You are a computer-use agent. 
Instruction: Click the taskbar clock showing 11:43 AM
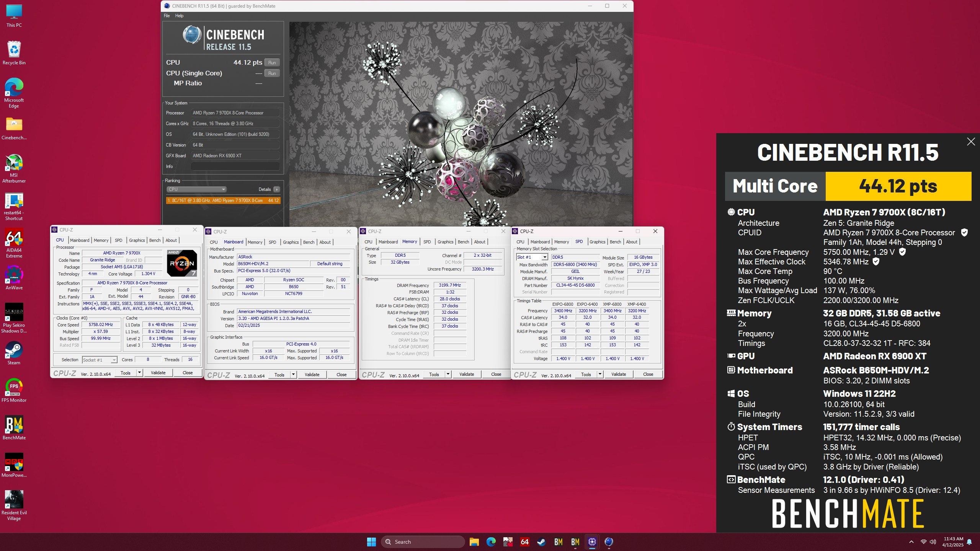[953, 542]
